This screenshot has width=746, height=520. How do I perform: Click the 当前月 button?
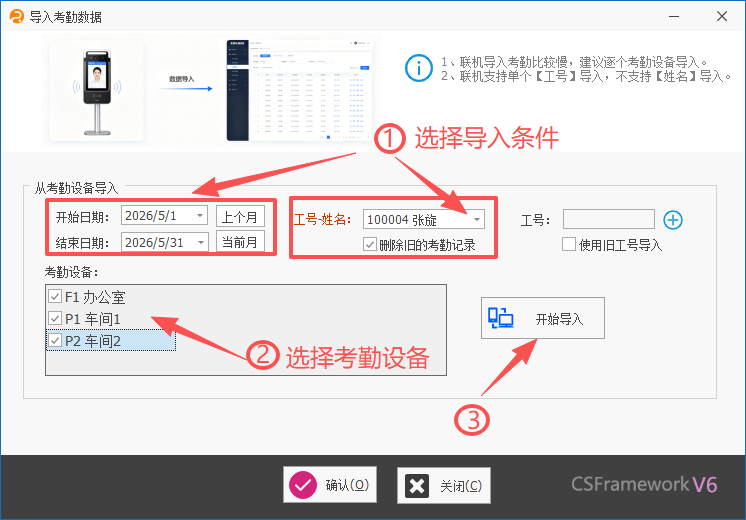coord(240,242)
